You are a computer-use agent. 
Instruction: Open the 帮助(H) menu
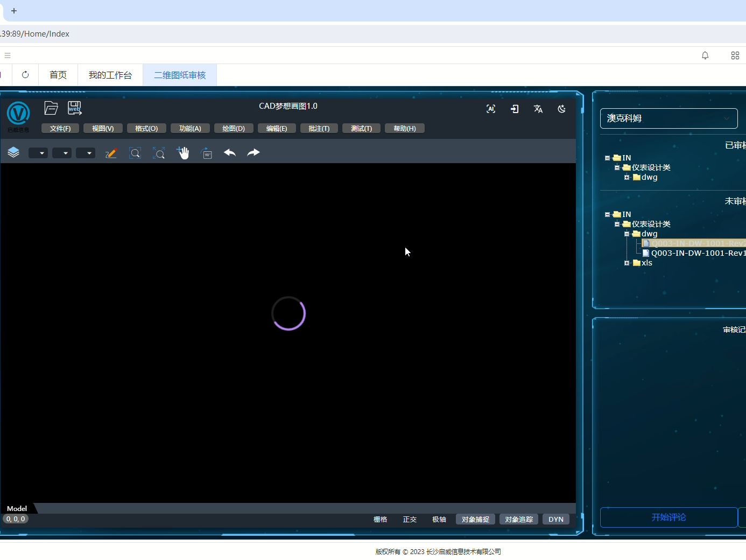(x=405, y=128)
